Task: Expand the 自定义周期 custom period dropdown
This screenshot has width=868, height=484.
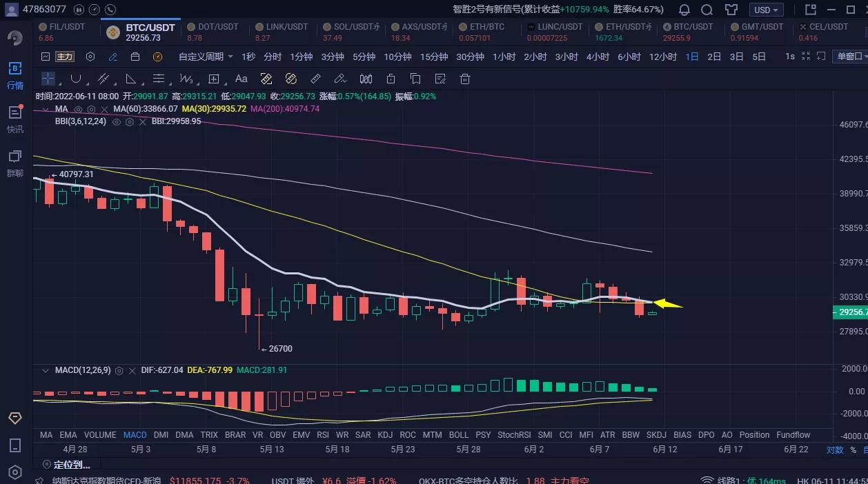Action: [x=206, y=57]
